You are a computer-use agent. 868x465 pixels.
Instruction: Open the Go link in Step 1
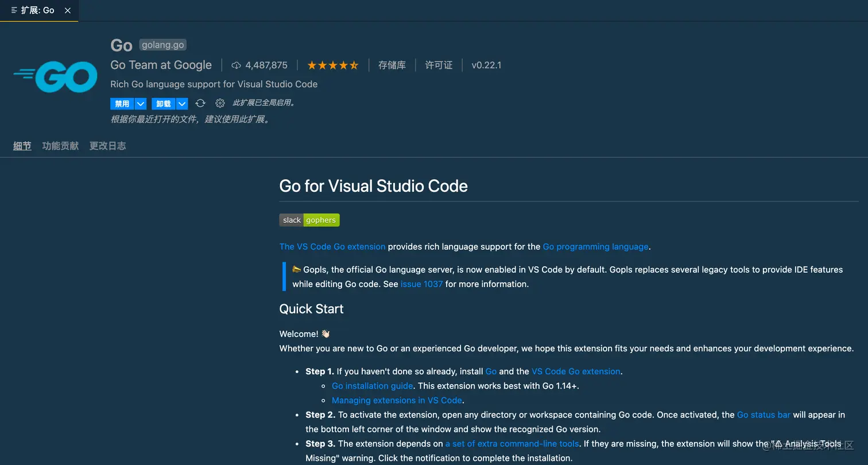[491, 371]
